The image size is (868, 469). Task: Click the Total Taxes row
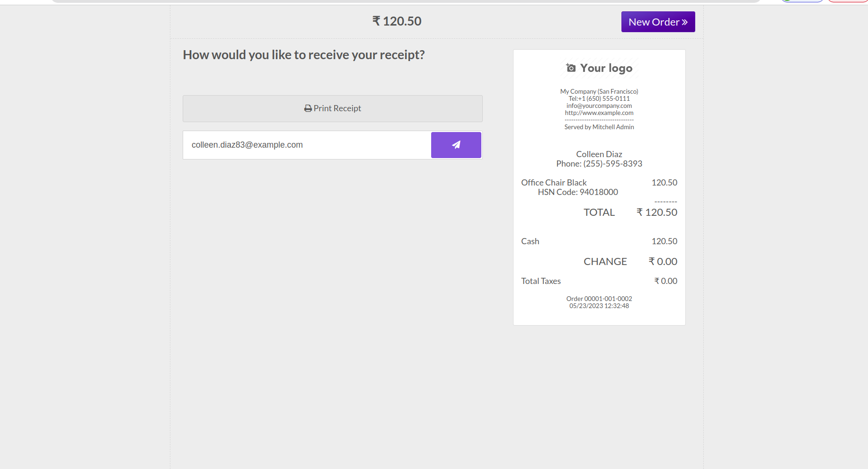tap(541, 281)
